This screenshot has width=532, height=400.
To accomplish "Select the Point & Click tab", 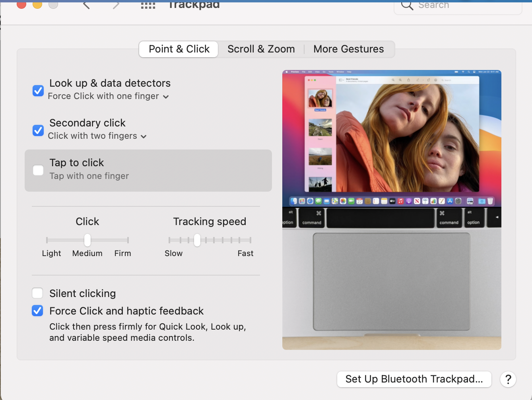I will click(x=179, y=49).
